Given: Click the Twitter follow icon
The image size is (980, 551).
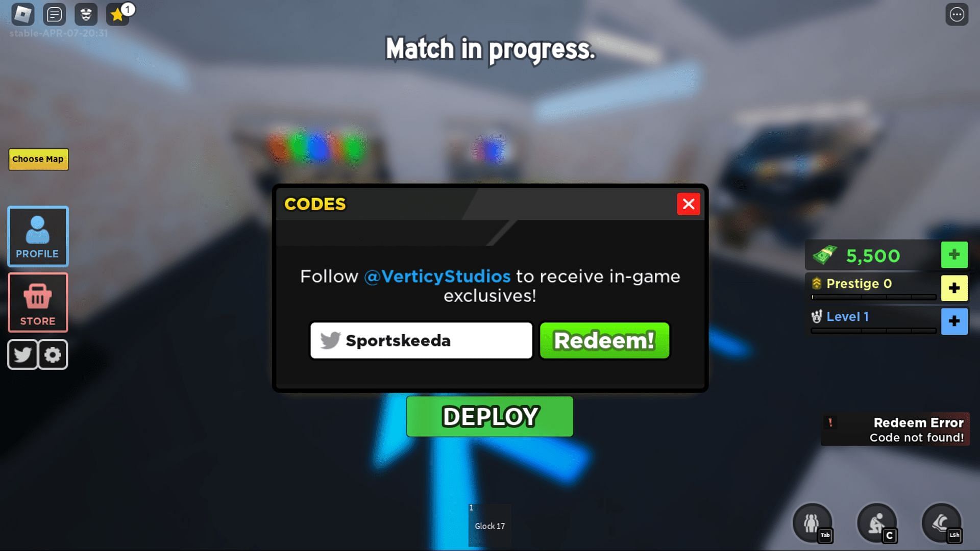Looking at the screenshot, I should 23,354.
